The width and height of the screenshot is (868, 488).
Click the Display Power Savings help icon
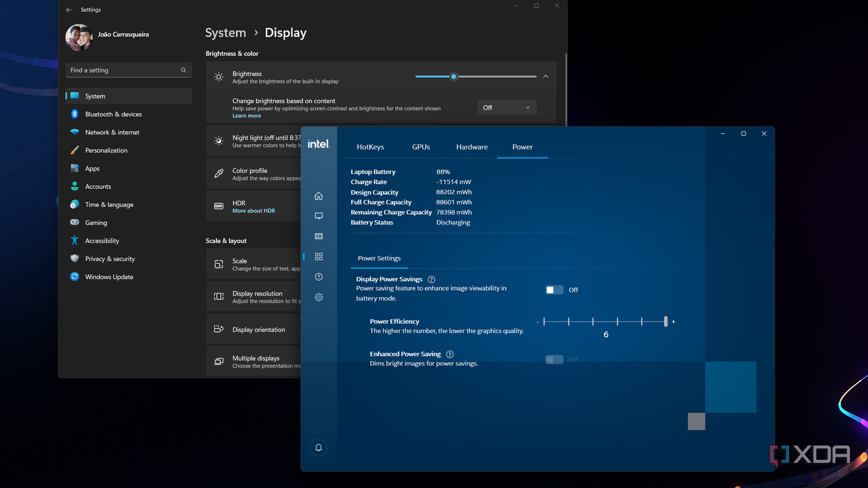tap(431, 280)
